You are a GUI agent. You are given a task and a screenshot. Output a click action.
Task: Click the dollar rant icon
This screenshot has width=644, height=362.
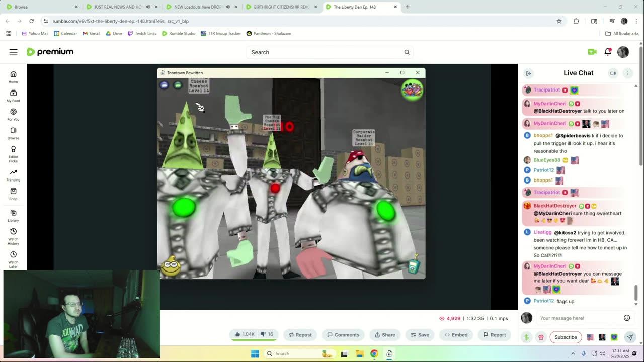(526, 337)
